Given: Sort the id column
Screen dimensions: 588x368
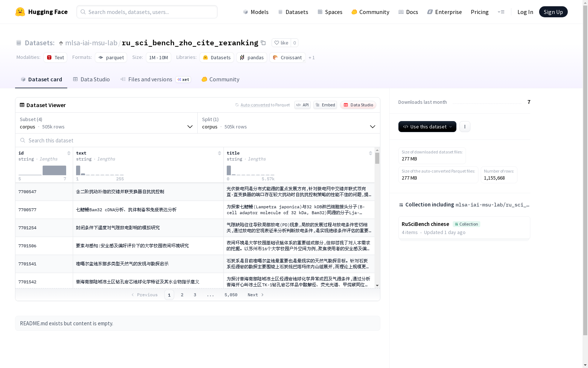Looking at the screenshot, I should click(69, 153).
